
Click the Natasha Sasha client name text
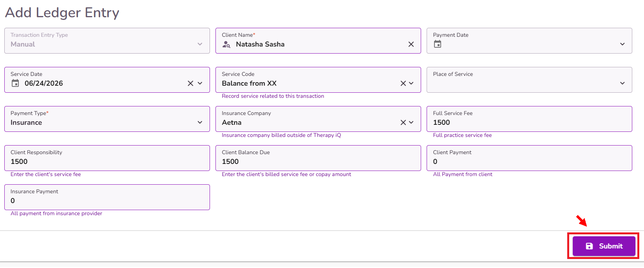click(260, 44)
